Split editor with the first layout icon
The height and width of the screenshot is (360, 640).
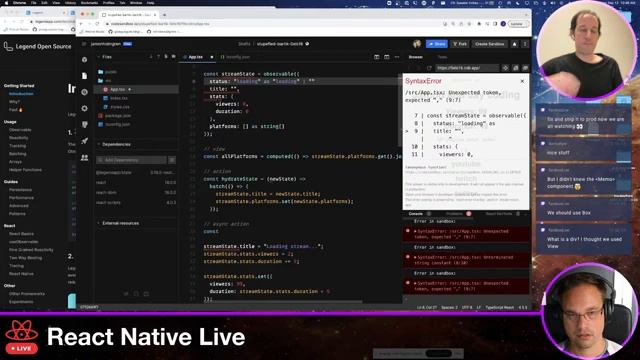377,57
